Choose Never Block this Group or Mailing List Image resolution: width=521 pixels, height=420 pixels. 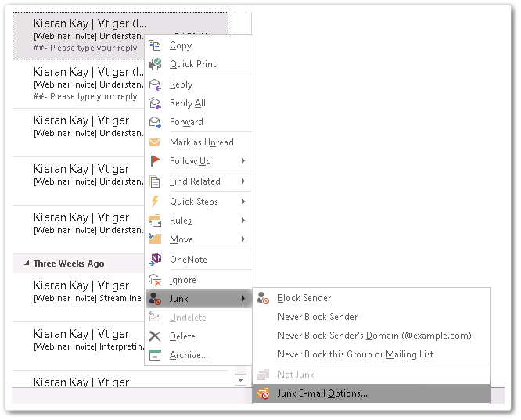pos(372,354)
